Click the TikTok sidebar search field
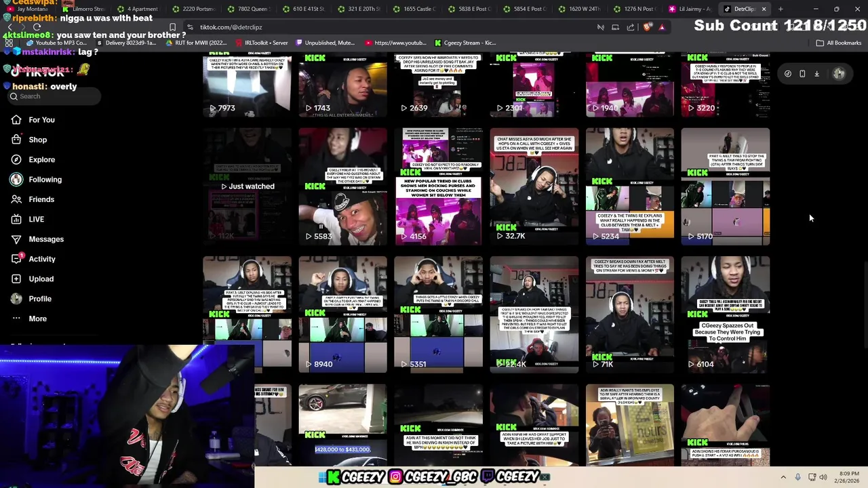Viewport: 868px width, 488px height. click(54, 96)
